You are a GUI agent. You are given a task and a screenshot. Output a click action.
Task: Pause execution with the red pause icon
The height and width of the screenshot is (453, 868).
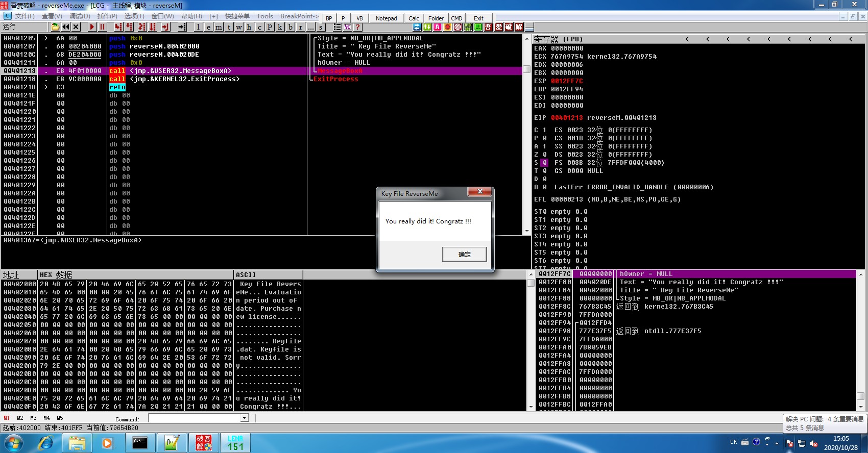(x=102, y=27)
